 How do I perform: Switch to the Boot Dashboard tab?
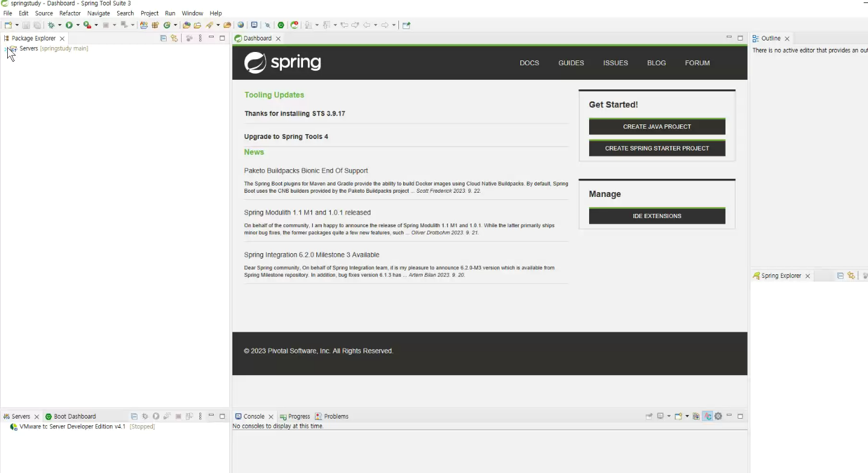[x=71, y=416]
